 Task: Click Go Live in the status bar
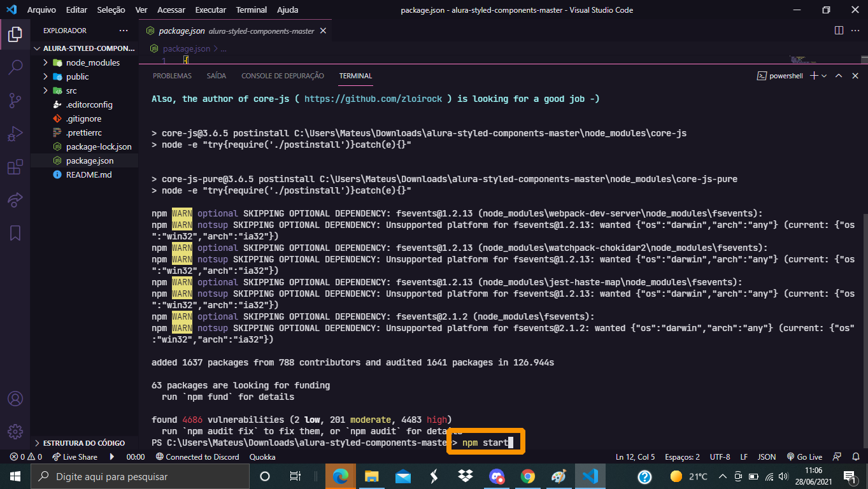click(804, 457)
